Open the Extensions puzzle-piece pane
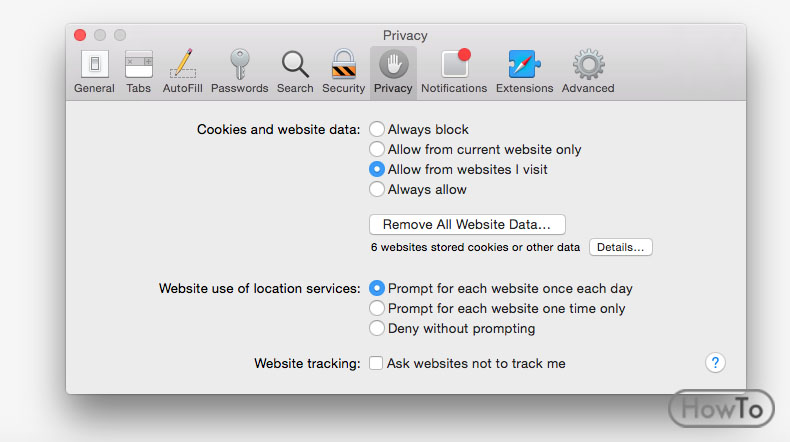 coord(524,72)
